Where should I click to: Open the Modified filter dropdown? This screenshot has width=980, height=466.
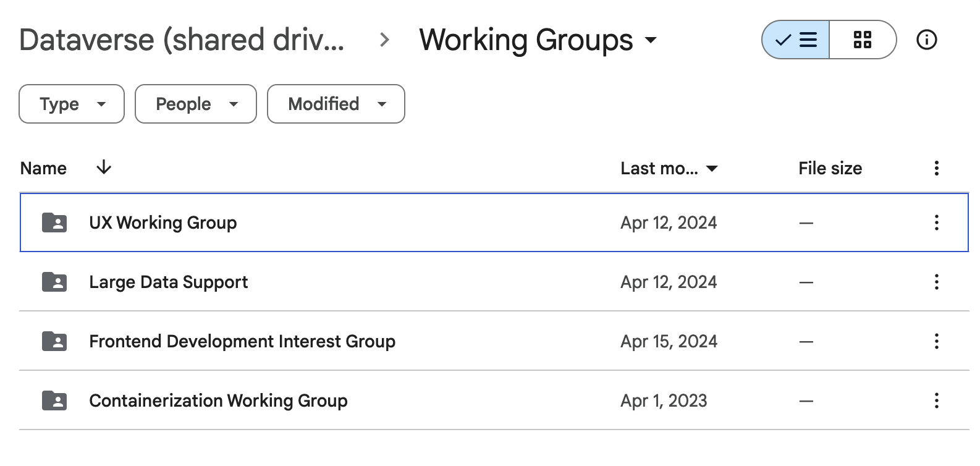[336, 104]
